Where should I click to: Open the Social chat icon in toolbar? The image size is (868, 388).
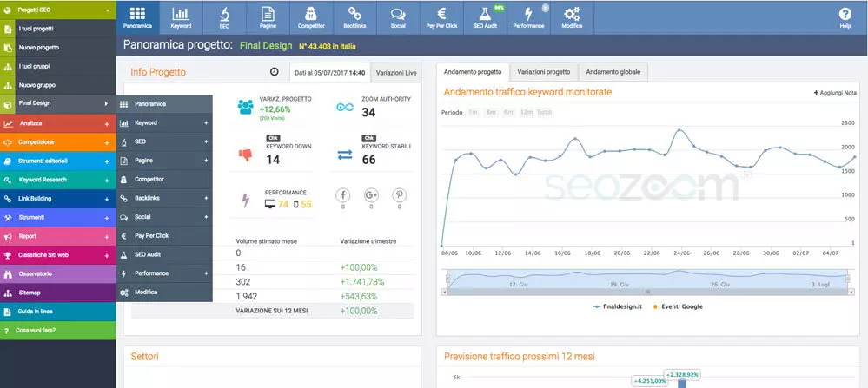click(x=397, y=17)
